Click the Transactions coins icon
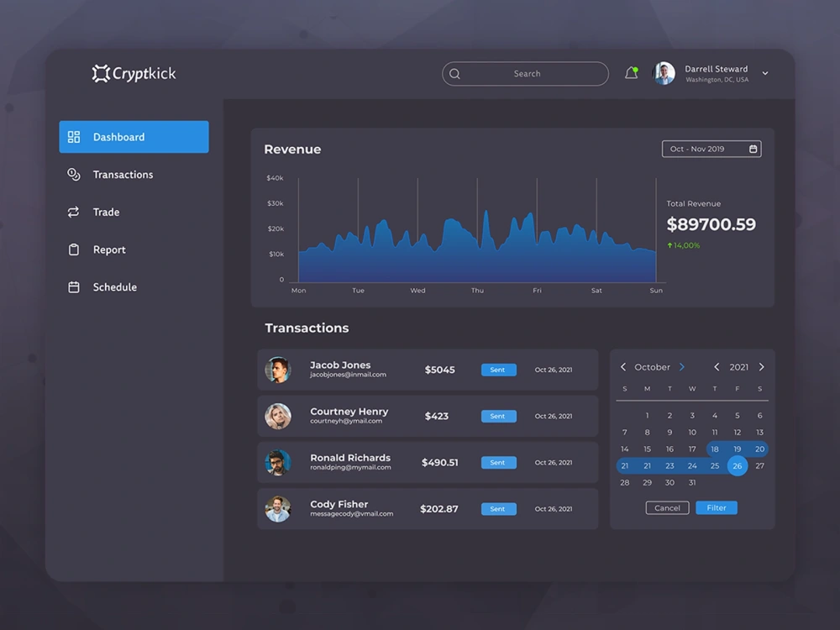Viewport: 840px width, 630px height. coord(74,174)
